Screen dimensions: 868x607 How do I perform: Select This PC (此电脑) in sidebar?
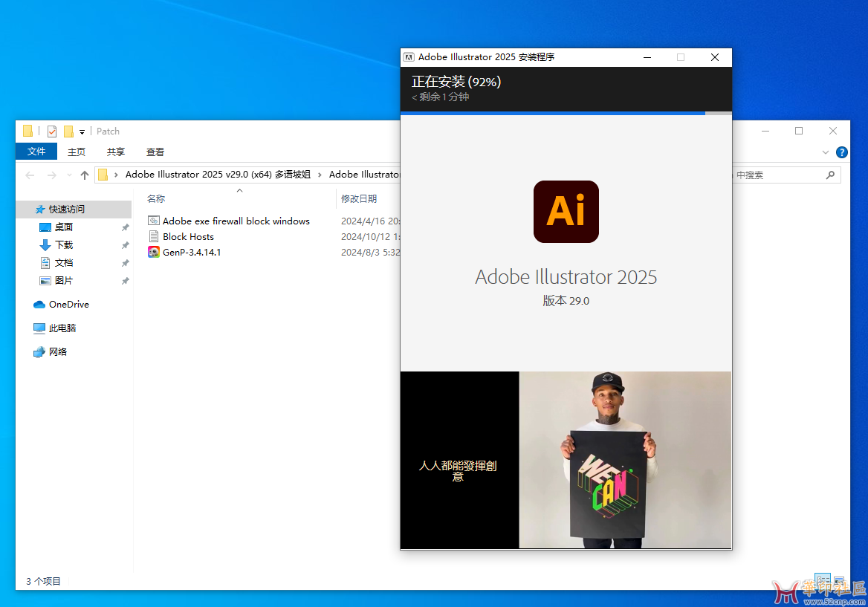tap(62, 328)
